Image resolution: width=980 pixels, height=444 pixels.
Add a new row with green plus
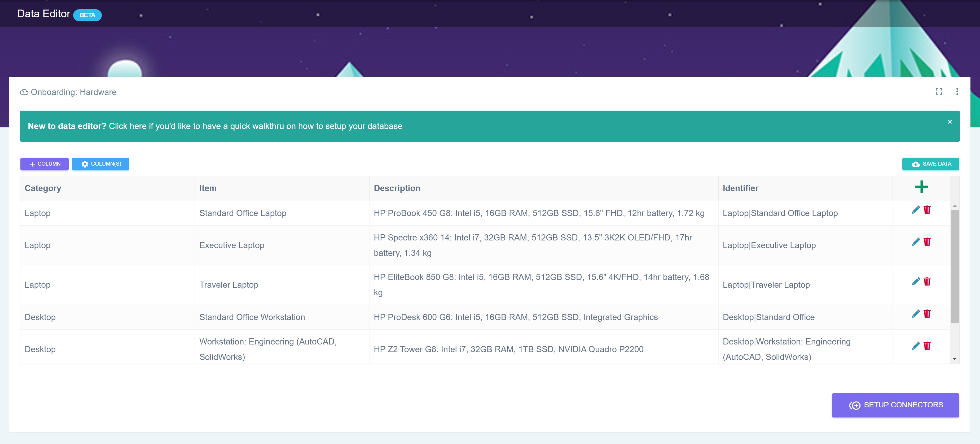coord(921,187)
